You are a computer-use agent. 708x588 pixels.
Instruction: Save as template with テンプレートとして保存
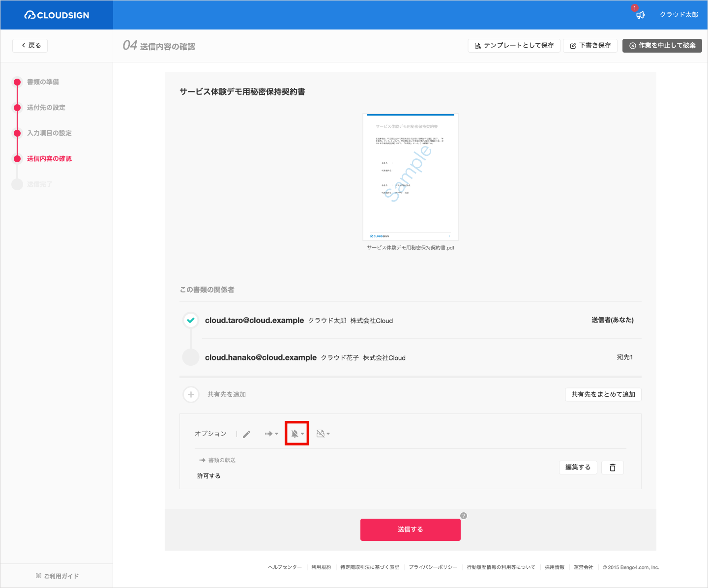click(x=514, y=46)
